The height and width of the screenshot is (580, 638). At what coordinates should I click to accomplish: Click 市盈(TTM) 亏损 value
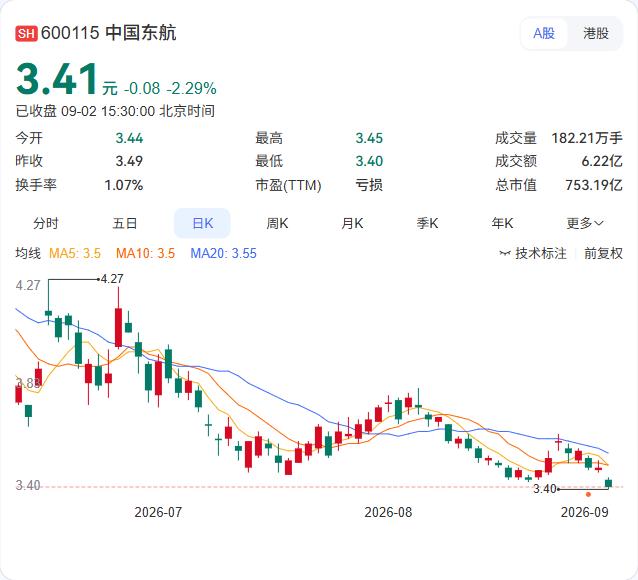[x=369, y=185]
